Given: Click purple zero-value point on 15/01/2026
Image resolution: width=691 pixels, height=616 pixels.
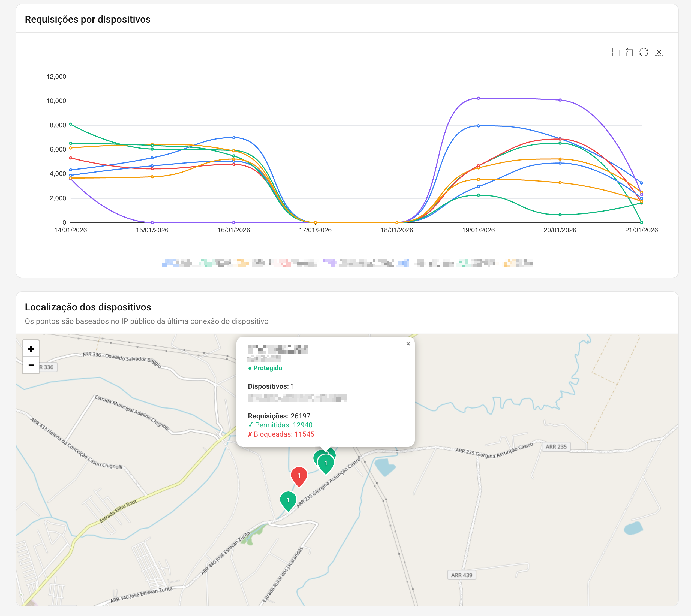Looking at the screenshot, I should click(152, 222).
